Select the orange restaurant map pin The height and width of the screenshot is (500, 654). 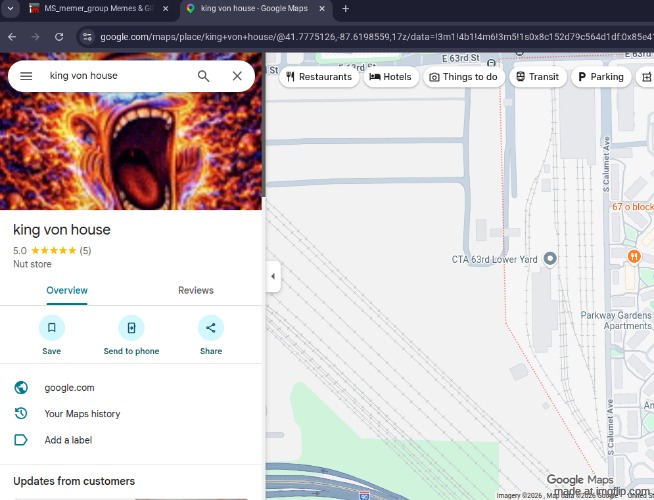tap(633, 257)
